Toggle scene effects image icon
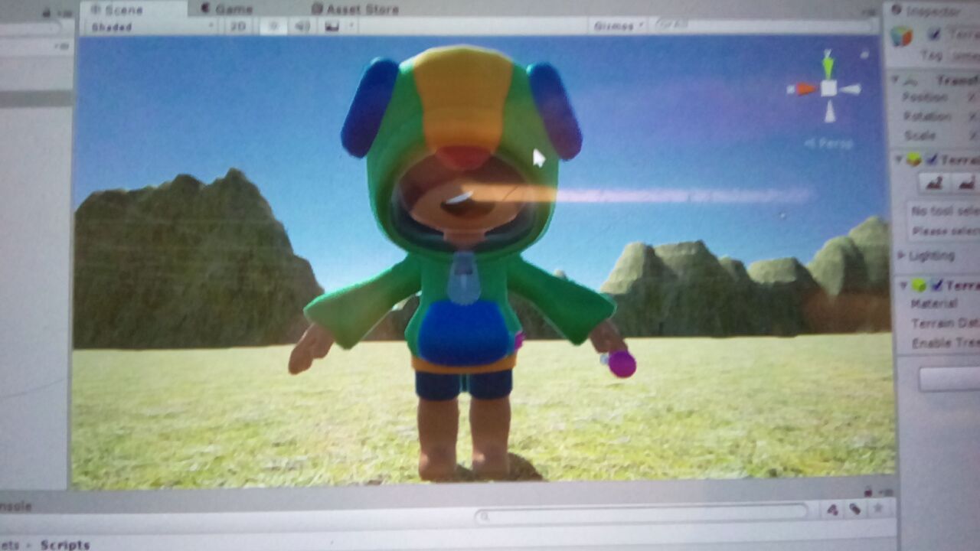The image size is (980, 551). click(x=332, y=26)
